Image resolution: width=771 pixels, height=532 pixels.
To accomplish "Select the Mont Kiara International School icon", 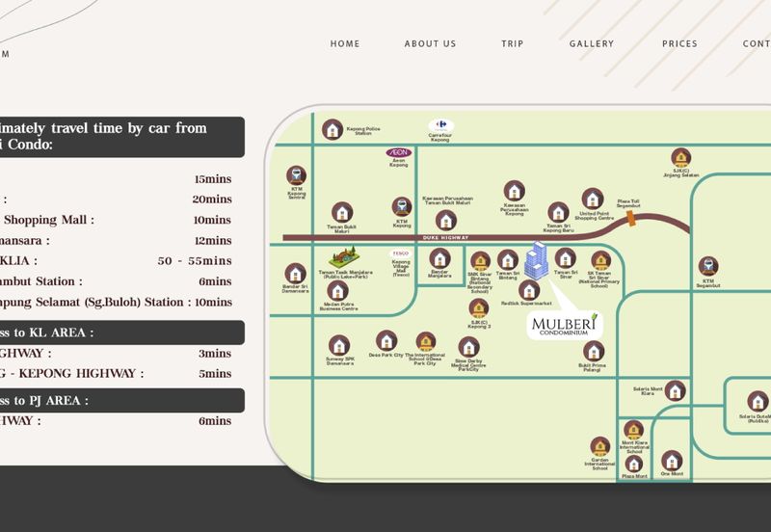I will click(633, 430).
